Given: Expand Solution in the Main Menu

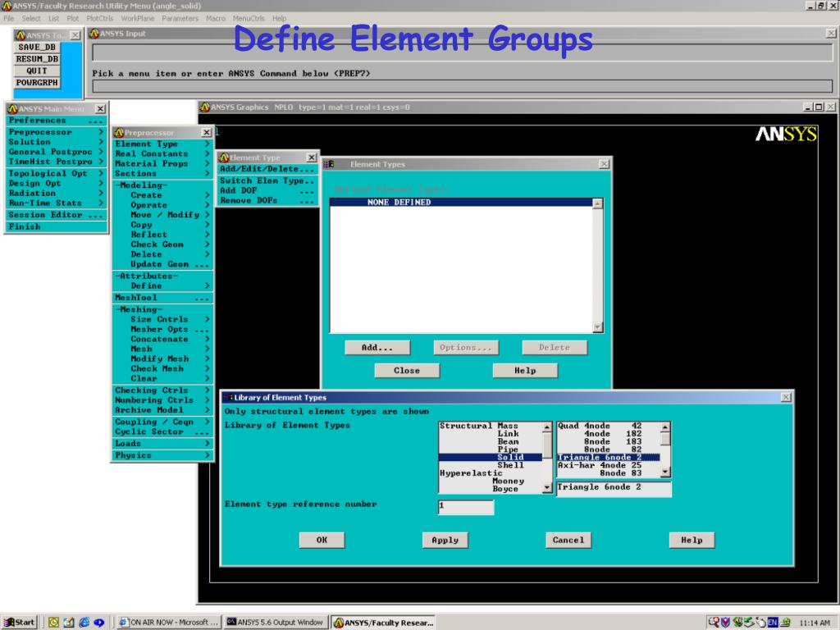Looking at the screenshot, I should tap(57, 142).
